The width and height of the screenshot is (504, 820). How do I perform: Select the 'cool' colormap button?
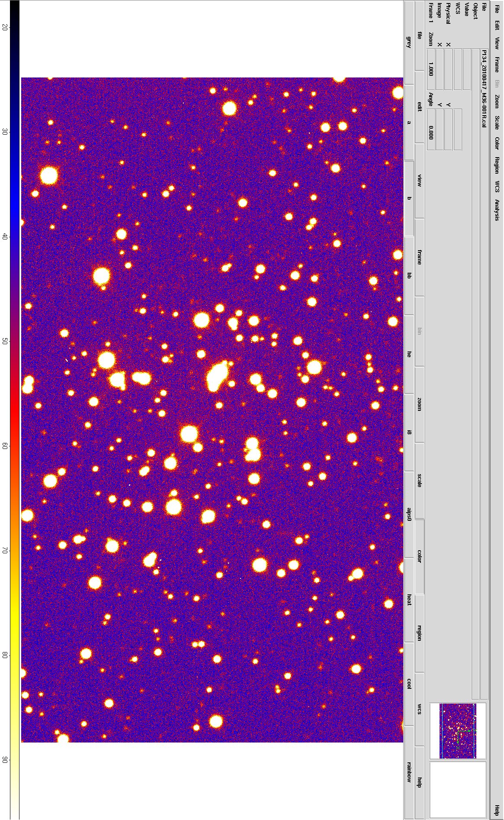[x=409, y=684]
